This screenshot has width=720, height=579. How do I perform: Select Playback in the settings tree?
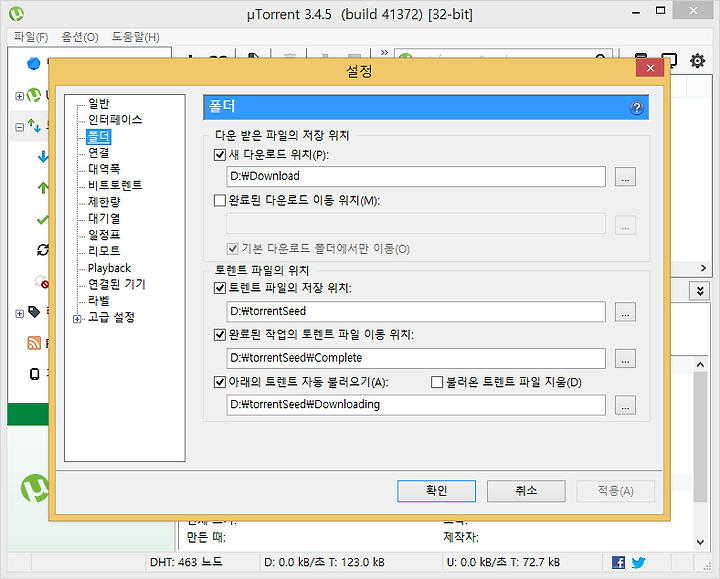pos(109,268)
